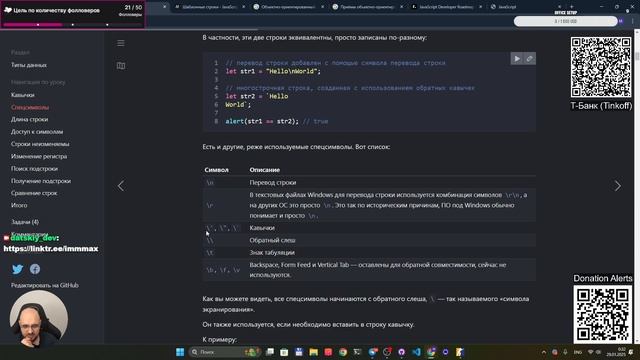The image size is (640, 360).
Task: Open the code example in the sandbox editor
Action: 529,59
